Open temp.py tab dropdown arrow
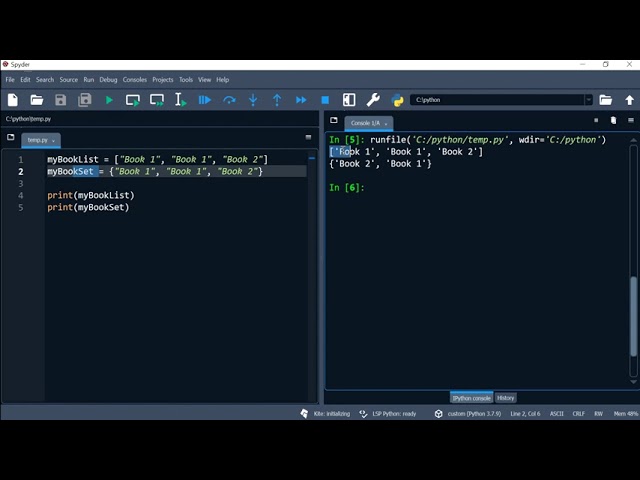 point(53,141)
